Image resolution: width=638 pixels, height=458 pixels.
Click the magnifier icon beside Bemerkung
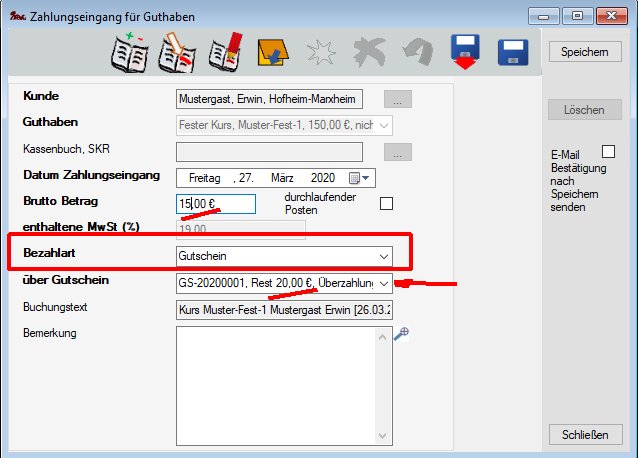(401, 335)
